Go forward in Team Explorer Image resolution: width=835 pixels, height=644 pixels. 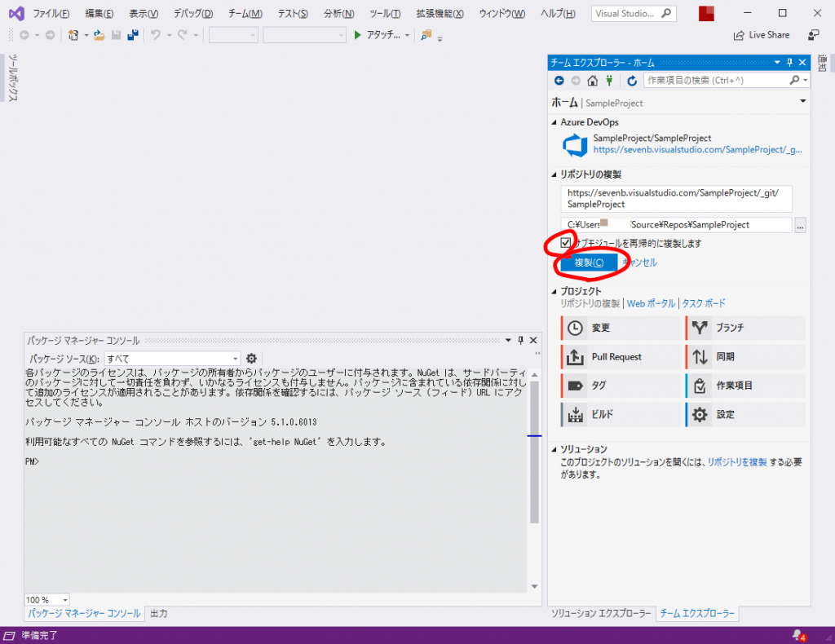coord(576,81)
